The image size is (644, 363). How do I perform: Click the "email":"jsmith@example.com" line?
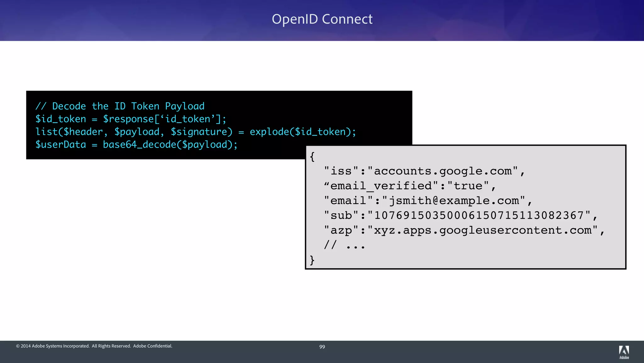tap(428, 201)
